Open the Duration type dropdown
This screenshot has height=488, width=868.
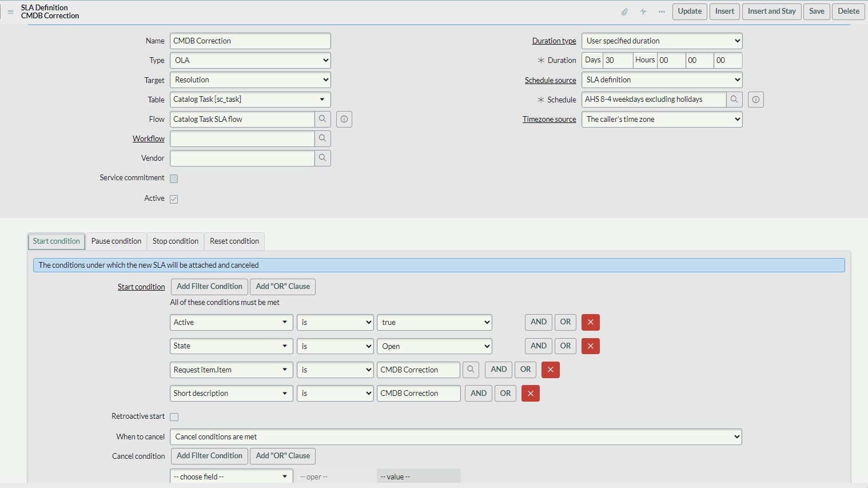662,41
